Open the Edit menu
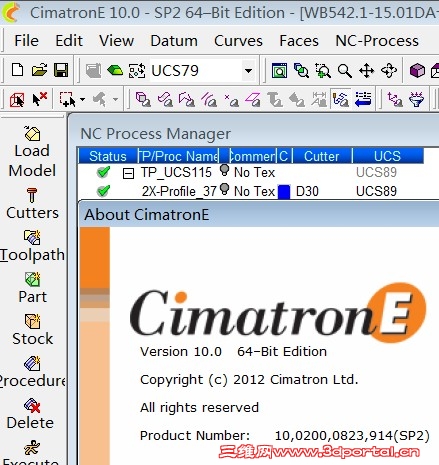Image resolution: width=439 pixels, height=465 pixels. pyautogui.click(x=69, y=41)
